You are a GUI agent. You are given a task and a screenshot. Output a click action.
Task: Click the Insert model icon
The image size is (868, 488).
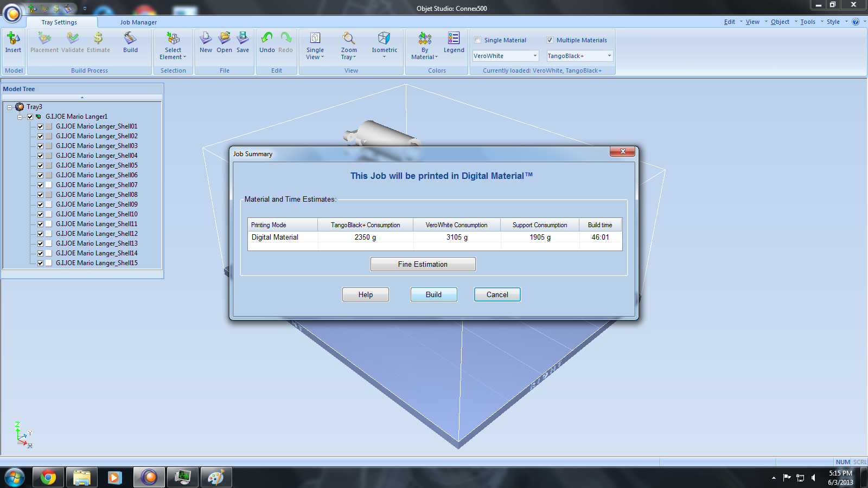(13, 38)
